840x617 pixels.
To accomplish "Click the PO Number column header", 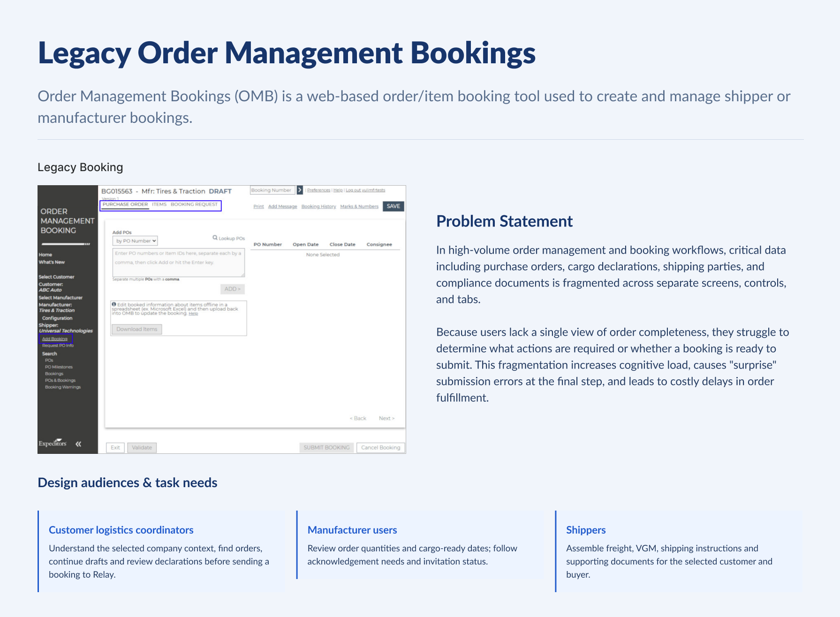I will point(267,244).
